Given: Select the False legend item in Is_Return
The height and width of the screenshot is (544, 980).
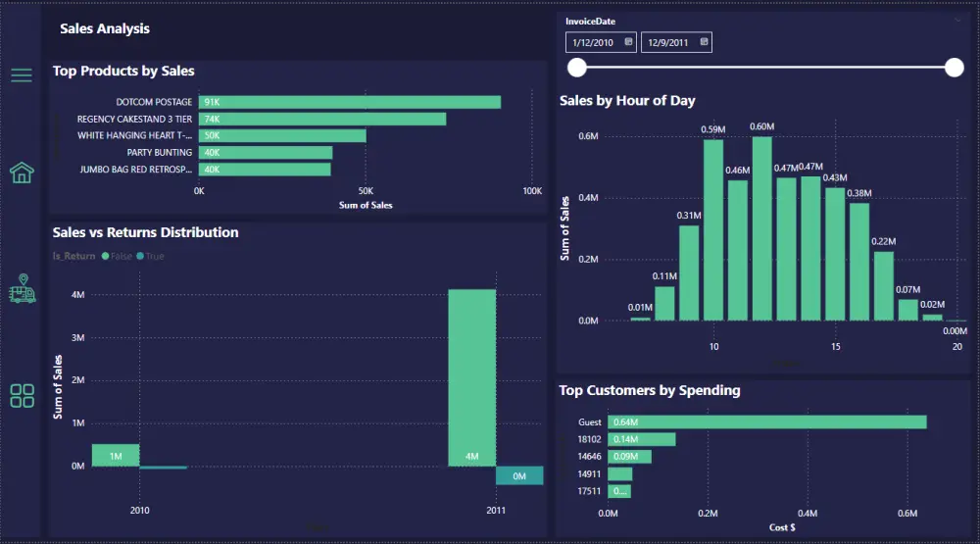Looking at the screenshot, I should pyautogui.click(x=117, y=256).
